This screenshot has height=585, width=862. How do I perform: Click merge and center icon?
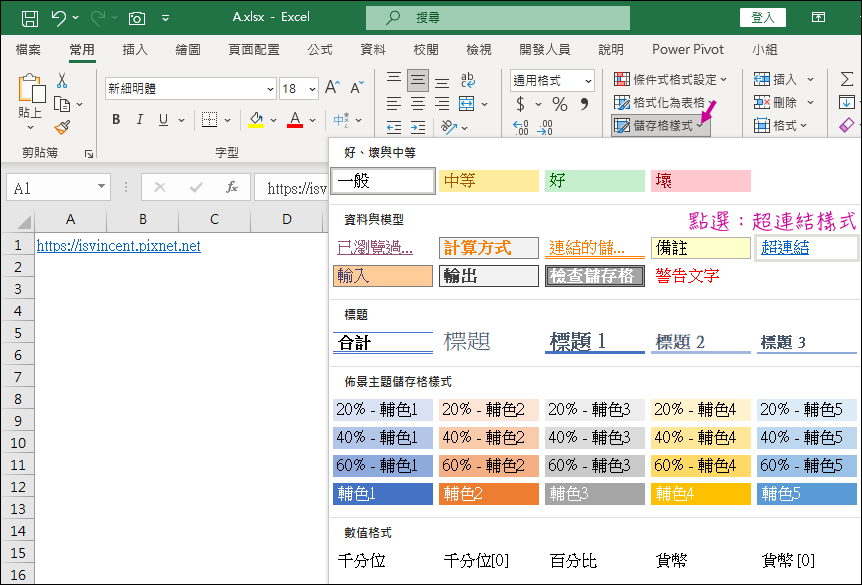pyautogui.click(x=467, y=104)
